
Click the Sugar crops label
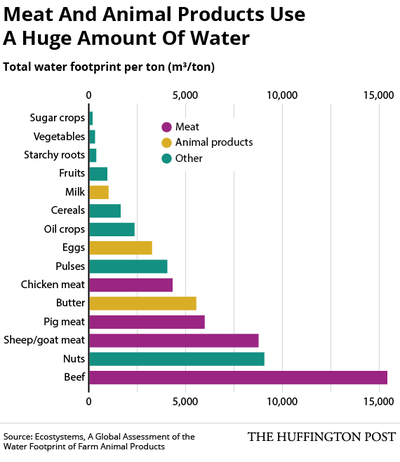click(x=57, y=118)
